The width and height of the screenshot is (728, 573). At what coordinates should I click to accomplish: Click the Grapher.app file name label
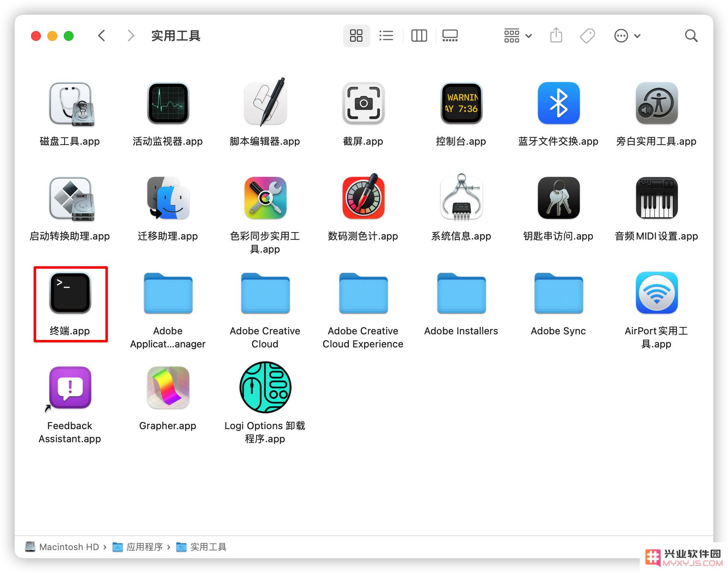coord(168,426)
